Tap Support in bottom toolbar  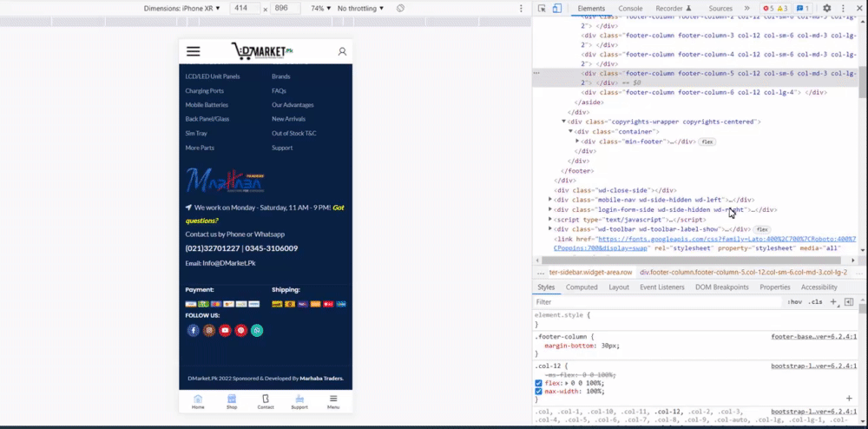pyautogui.click(x=299, y=402)
